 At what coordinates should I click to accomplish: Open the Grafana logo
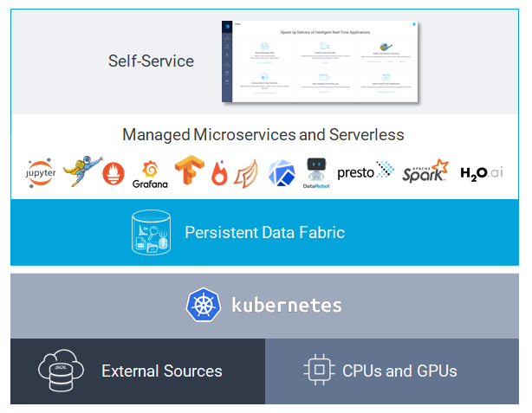[x=150, y=174]
